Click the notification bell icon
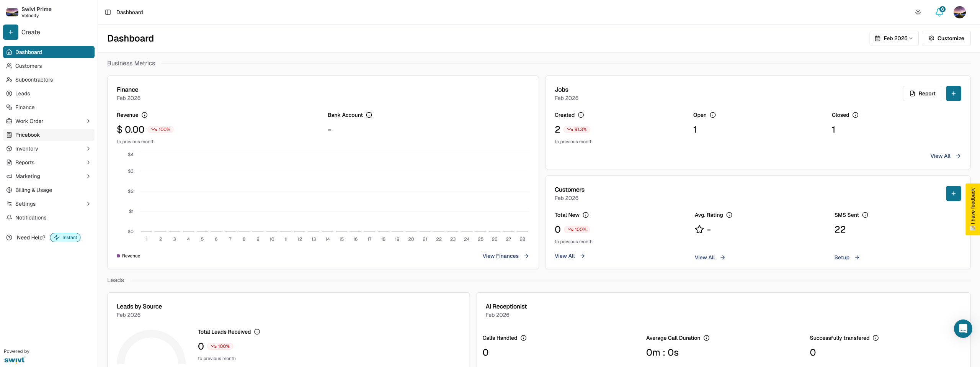The height and width of the screenshot is (367, 980). 939,12
